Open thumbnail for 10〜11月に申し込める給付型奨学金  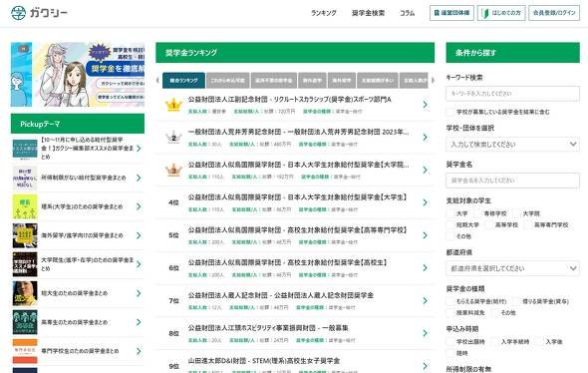click(x=25, y=149)
